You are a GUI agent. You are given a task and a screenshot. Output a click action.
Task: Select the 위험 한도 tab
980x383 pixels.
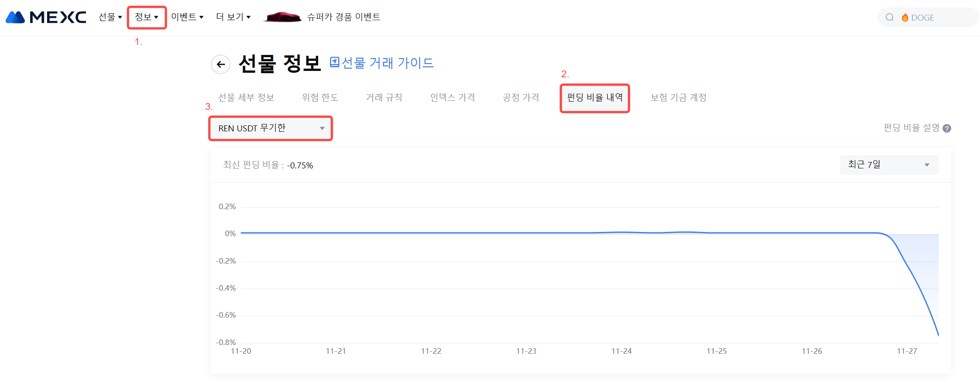320,97
